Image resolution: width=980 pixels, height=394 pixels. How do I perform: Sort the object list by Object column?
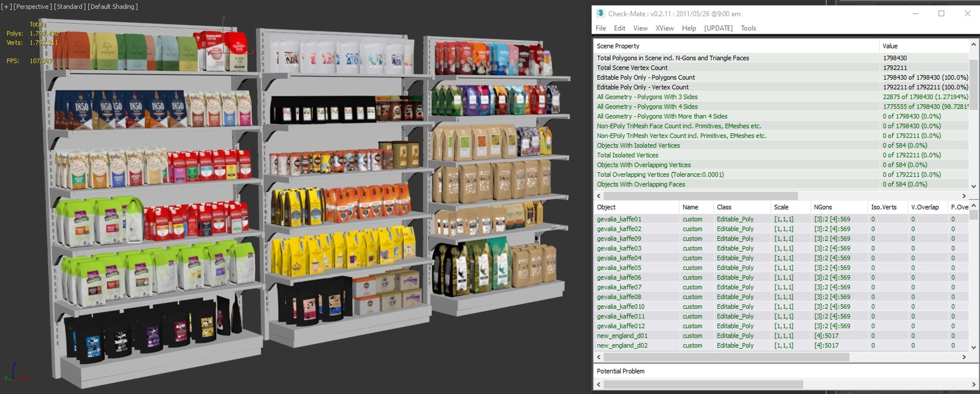636,207
